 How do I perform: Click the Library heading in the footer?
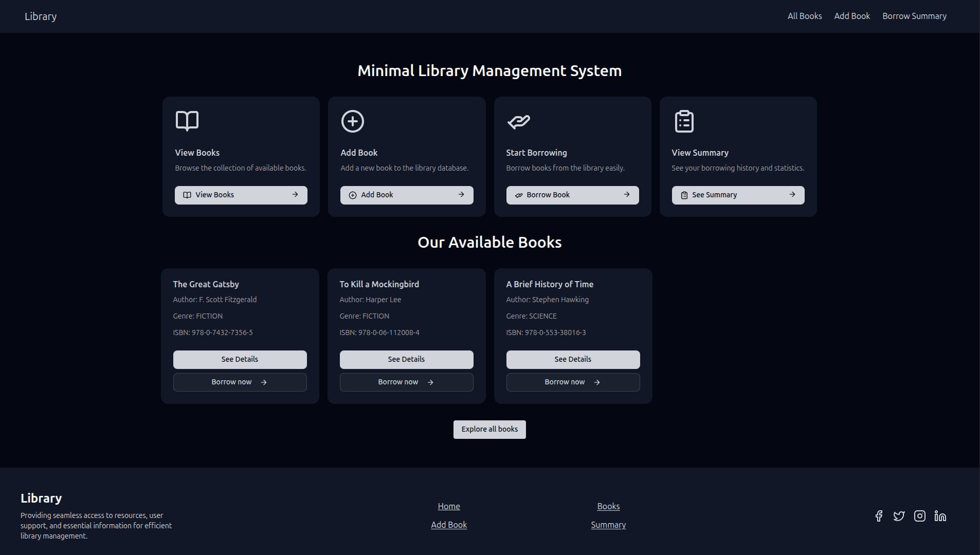tap(41, 498)
